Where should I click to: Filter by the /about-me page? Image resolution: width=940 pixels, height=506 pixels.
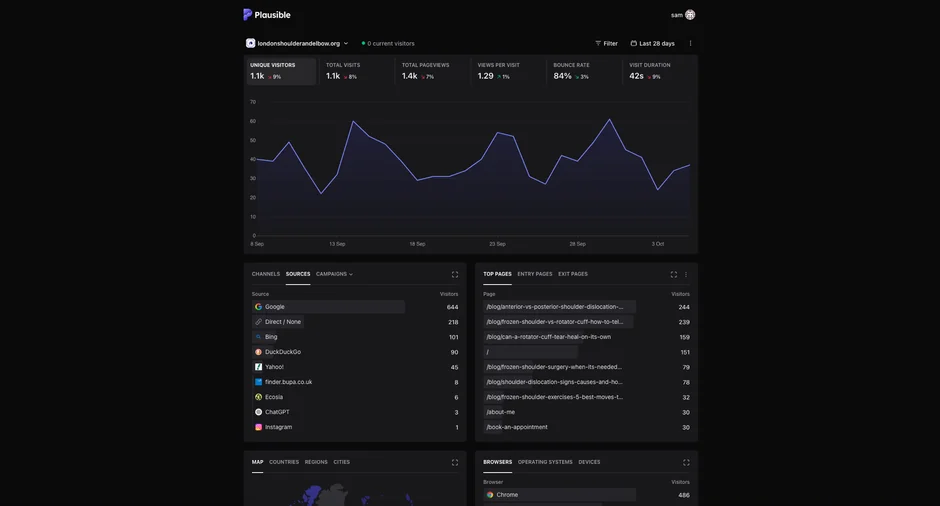(586, 412)
